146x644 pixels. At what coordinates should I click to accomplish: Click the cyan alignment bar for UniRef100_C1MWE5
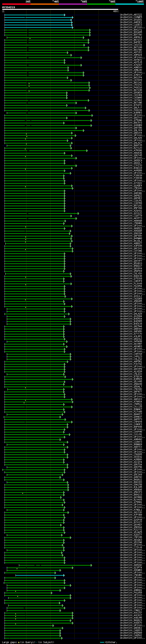pyautogui.click(x=39, y=18)
